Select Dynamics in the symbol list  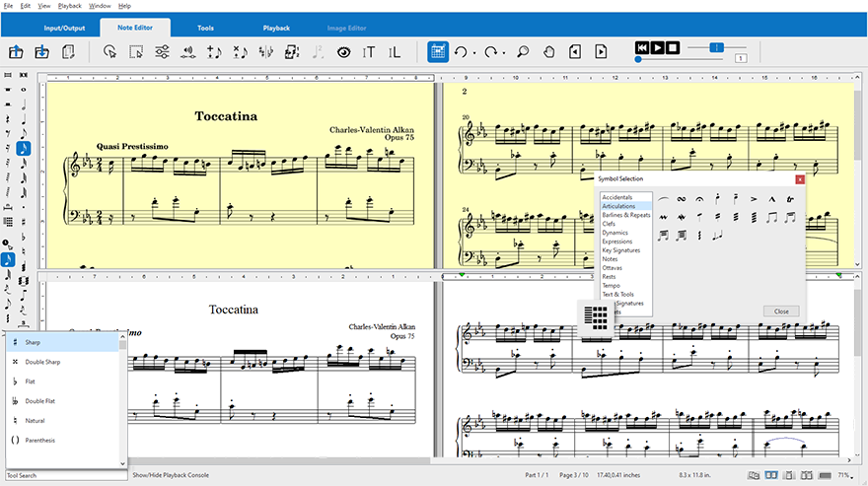615,233
